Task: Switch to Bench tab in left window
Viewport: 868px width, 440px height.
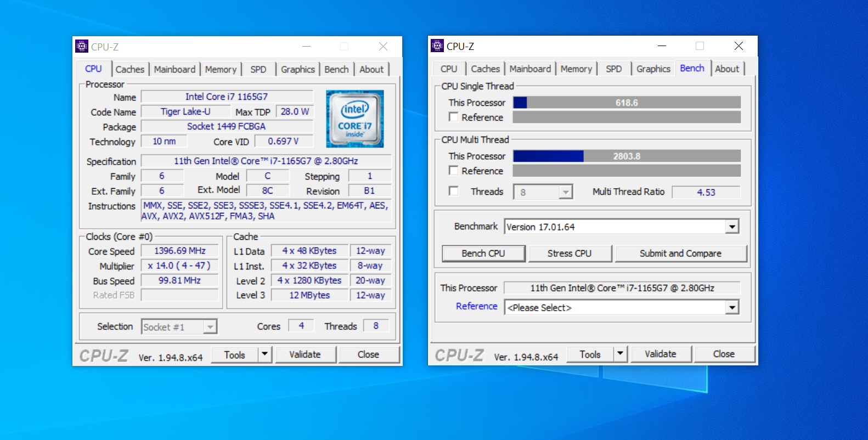Action: pos(336,69)
